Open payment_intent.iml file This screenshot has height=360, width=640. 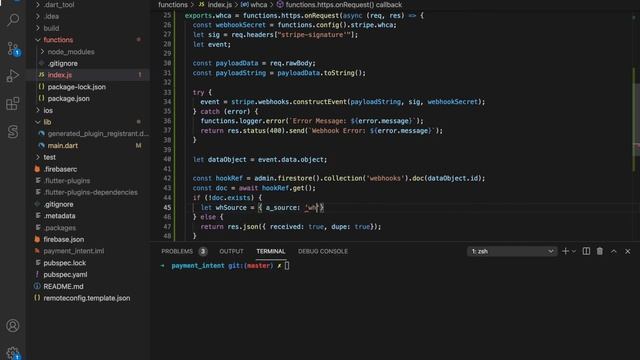[73, 251]
